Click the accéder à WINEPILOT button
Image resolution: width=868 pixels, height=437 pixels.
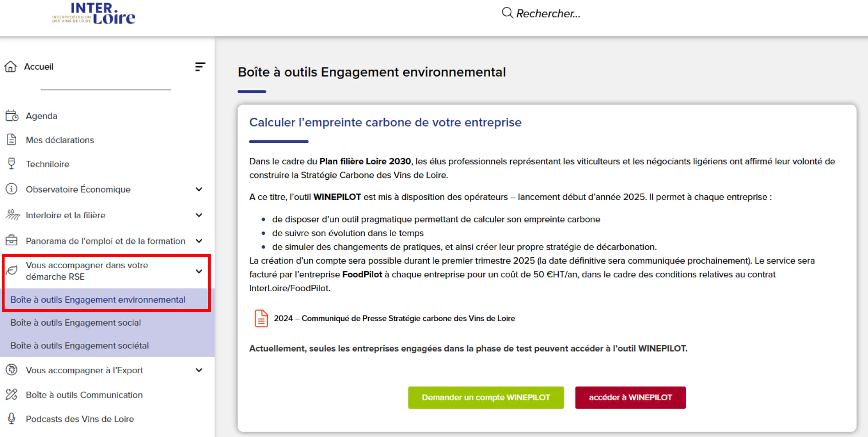630,398
